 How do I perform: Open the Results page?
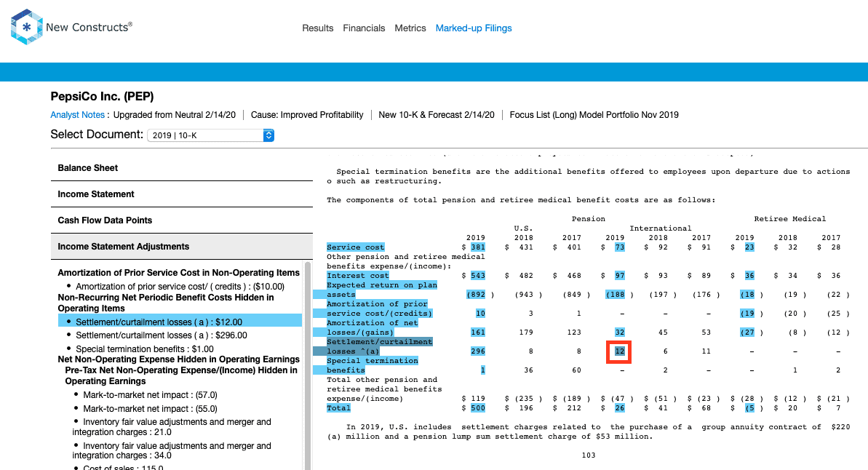pos(318,28)
